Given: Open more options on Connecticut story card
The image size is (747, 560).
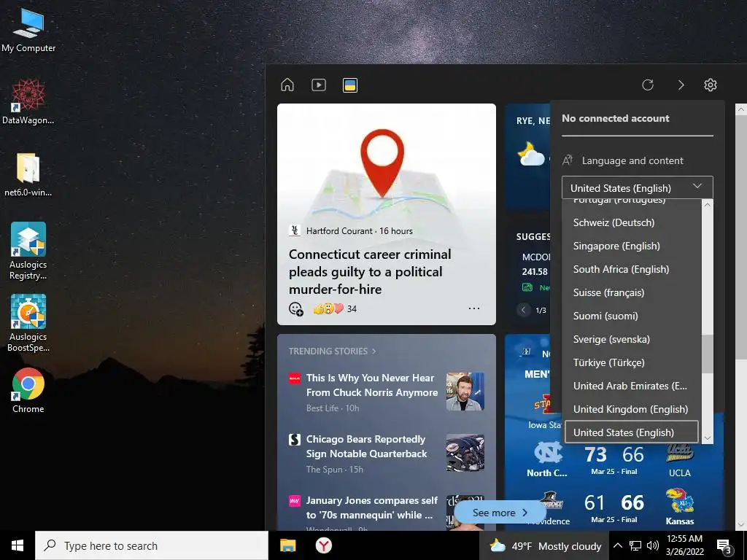Looking at the screenshot, I should click(x=474, y=308).
